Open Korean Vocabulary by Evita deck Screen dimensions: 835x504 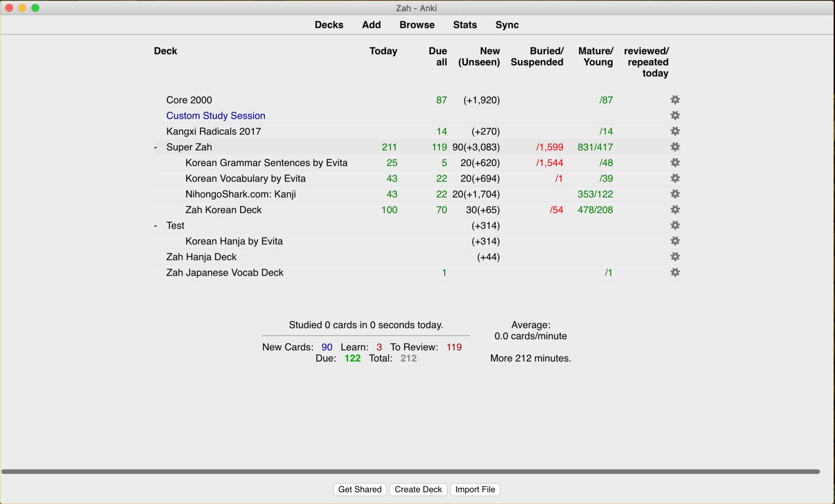point(245,179)
